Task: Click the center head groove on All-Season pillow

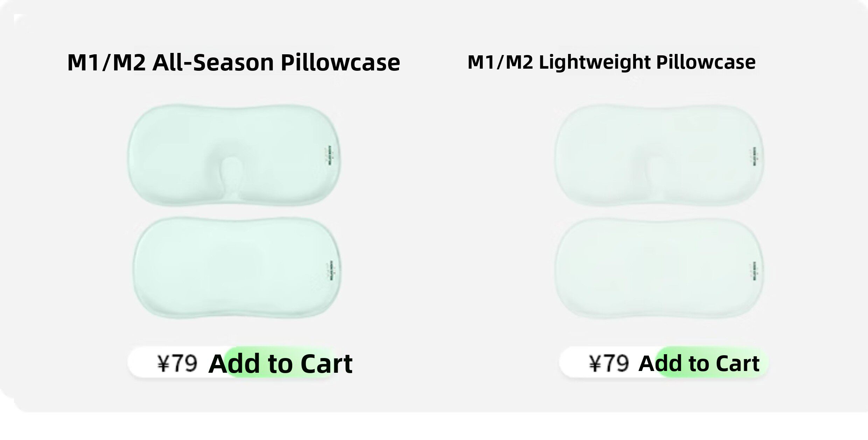Action: tap(230, 167)
